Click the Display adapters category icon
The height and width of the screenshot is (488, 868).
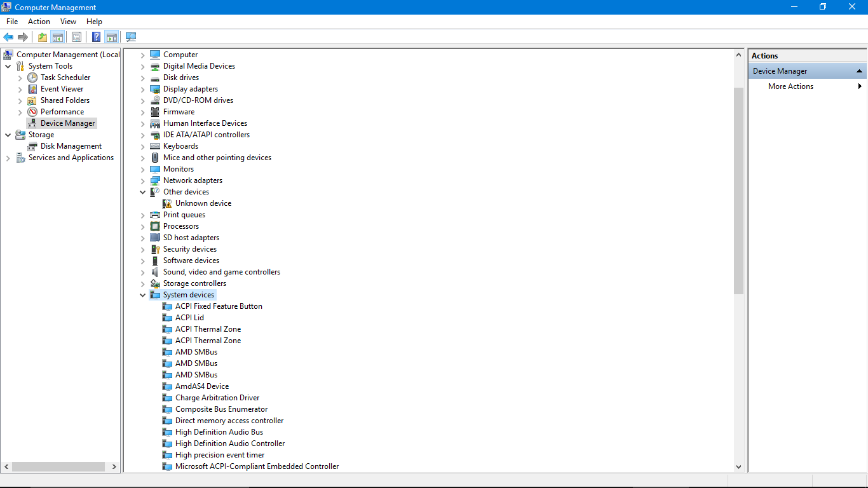(x=155, y=89)
